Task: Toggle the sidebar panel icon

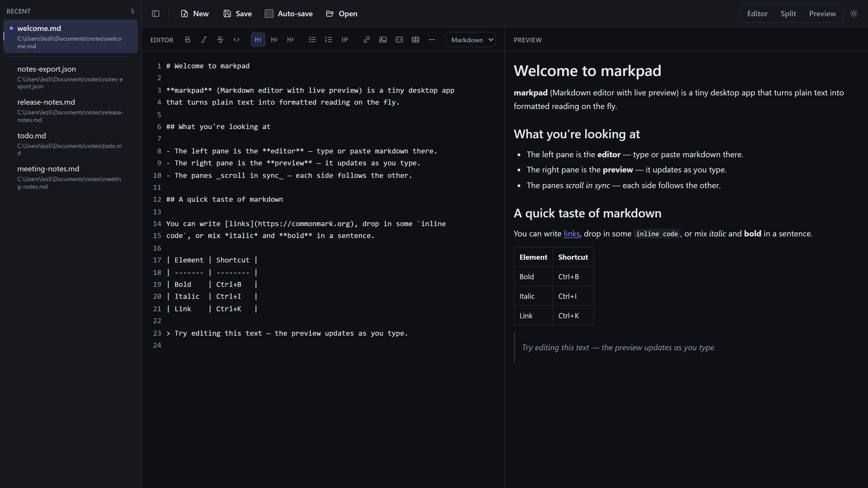Action: coord(155,14)
